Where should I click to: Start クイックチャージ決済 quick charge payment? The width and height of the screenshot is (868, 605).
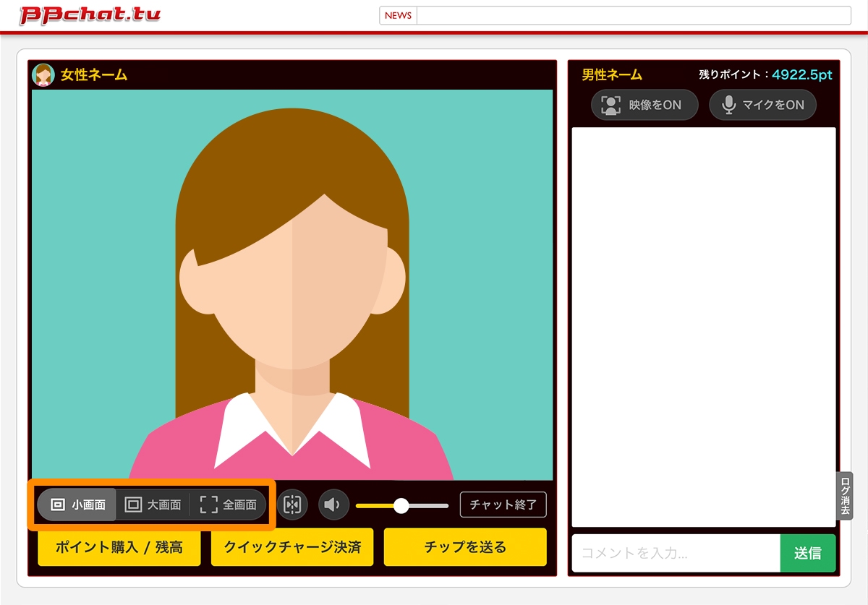click(x=292, y=547)
